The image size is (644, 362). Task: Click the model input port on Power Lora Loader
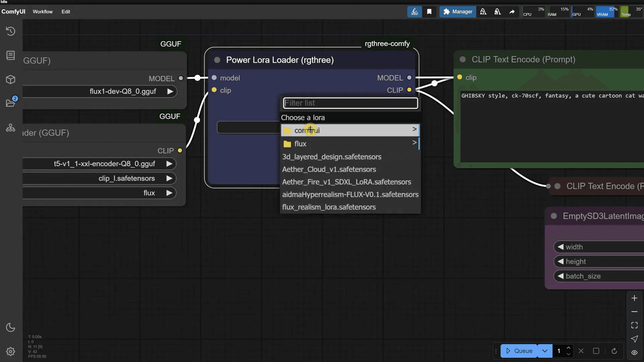click(214, 78)
